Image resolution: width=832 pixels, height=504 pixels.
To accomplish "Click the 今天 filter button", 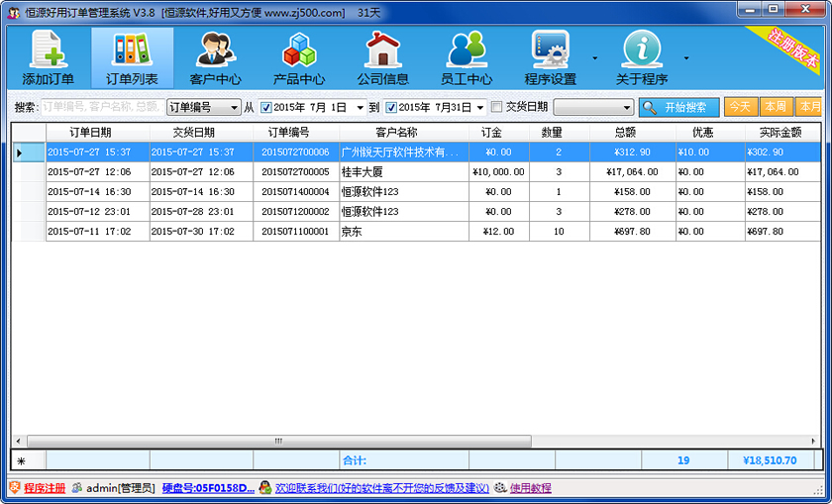I will [x=740, y=107].
